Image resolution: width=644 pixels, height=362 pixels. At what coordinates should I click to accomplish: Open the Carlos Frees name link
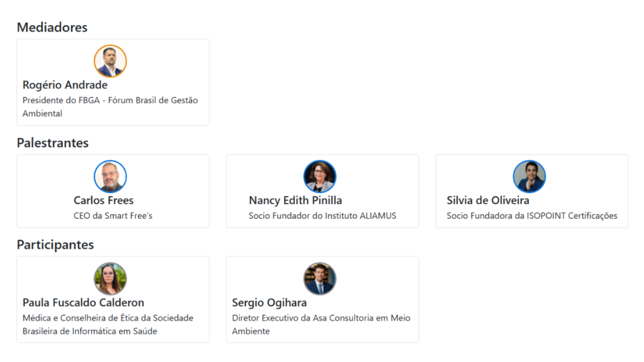104,200
